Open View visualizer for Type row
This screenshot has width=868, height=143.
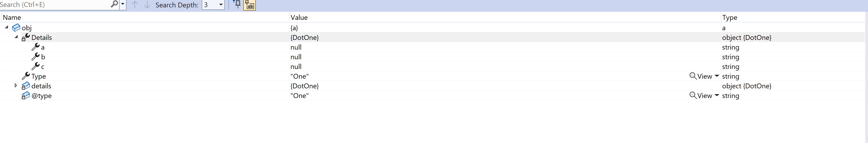point(701,76)
